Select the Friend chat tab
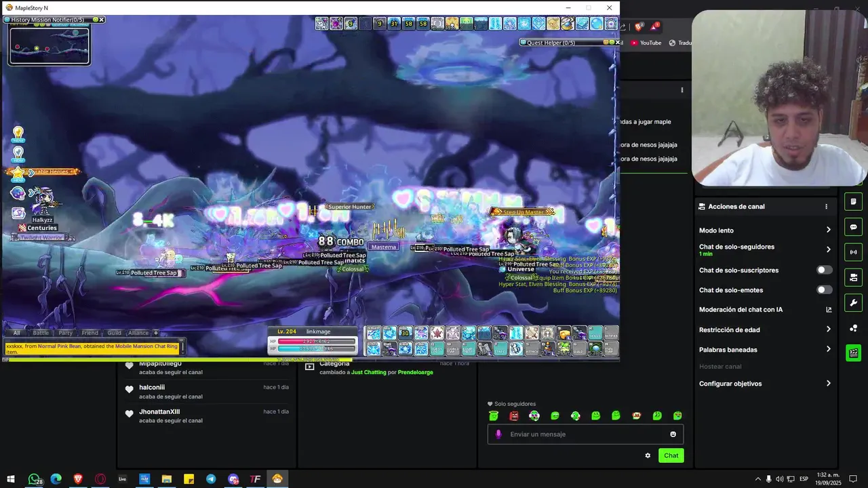 tap(90, 333)
